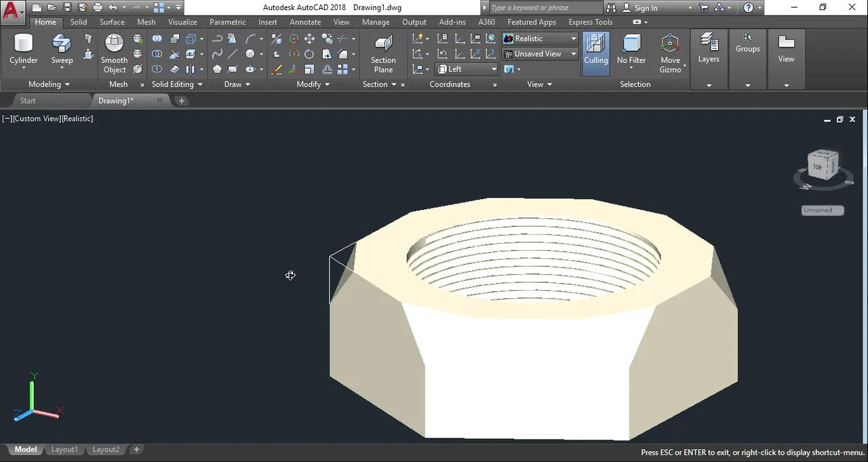Toggle the ribbon minimize state button after Express Tools

coord(637,22)
